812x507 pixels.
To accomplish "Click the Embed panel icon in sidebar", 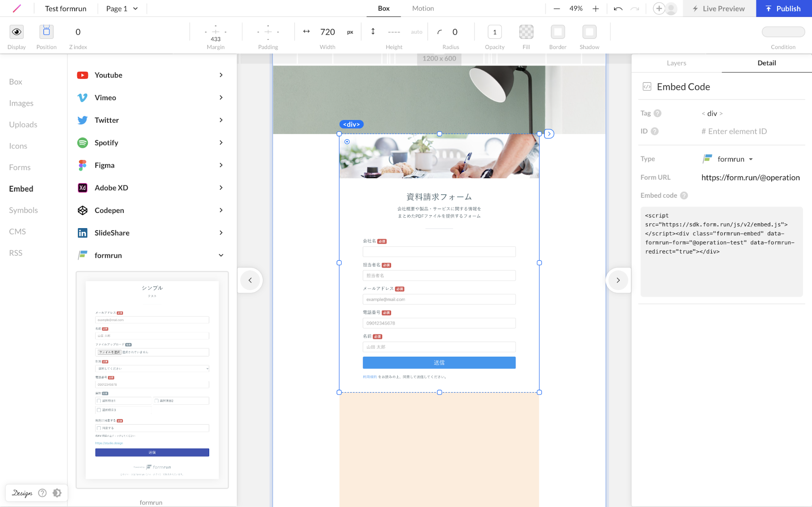I will click(21, 188).
